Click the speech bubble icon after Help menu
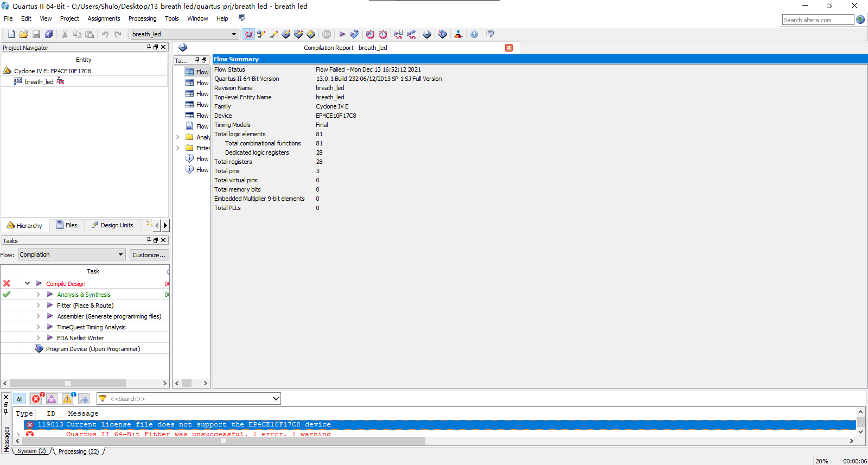The height and width of the screenshot is (465, 868). pos(241,18)
